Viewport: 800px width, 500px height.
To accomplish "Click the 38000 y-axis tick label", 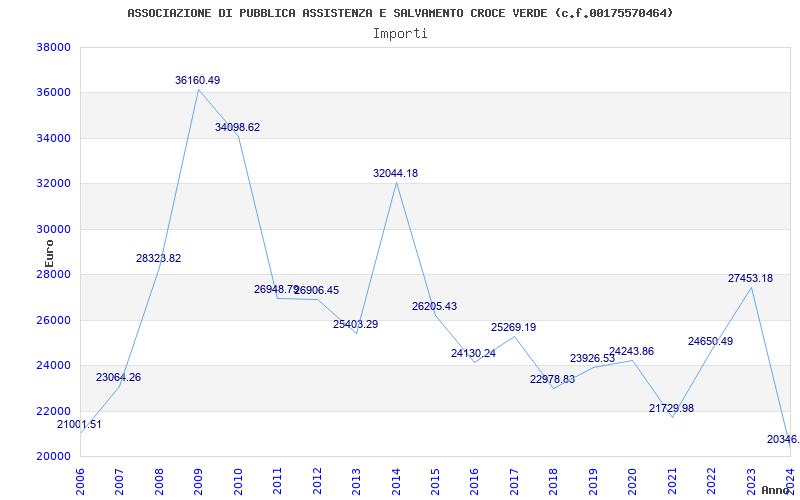I will click(53, 47).
